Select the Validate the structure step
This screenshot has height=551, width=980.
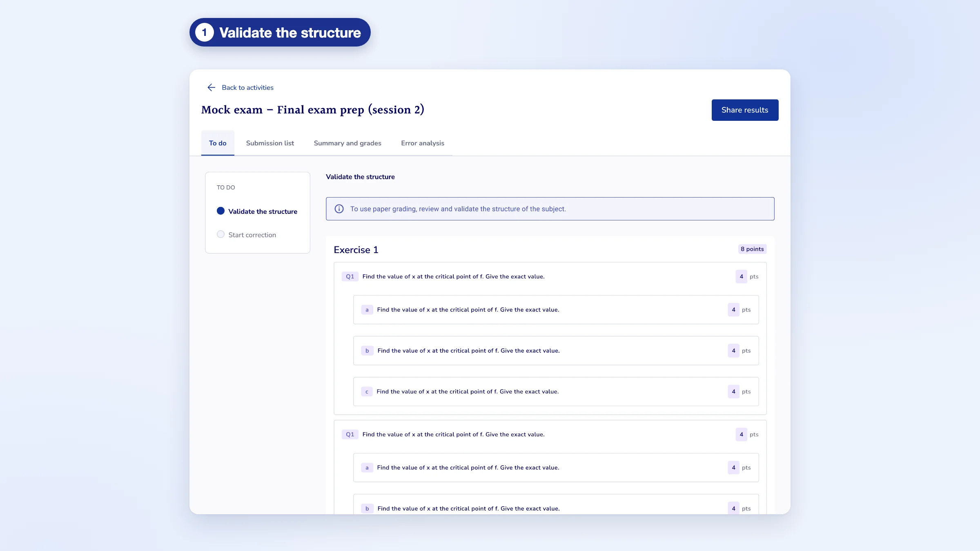point(257,211)
